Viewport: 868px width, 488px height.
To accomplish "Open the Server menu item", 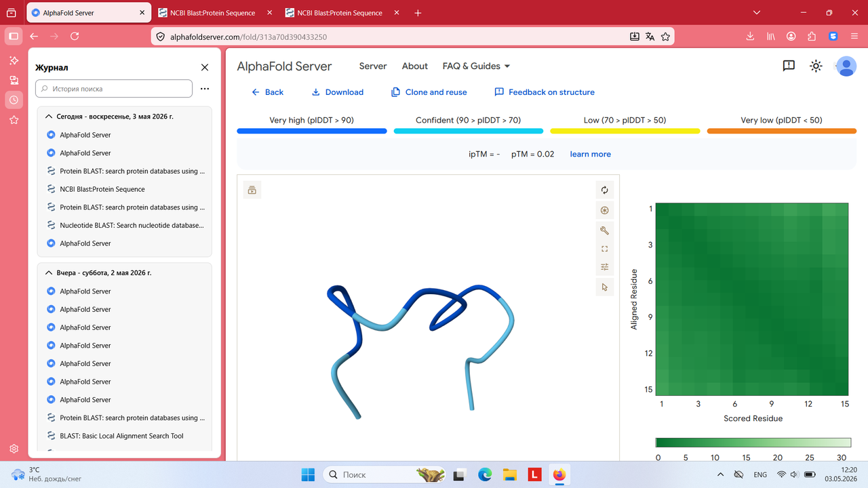I will click(x=373, y=66).
